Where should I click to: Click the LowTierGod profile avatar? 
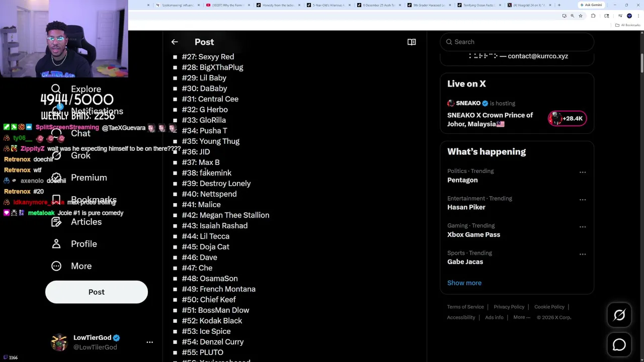coord(59,342)
